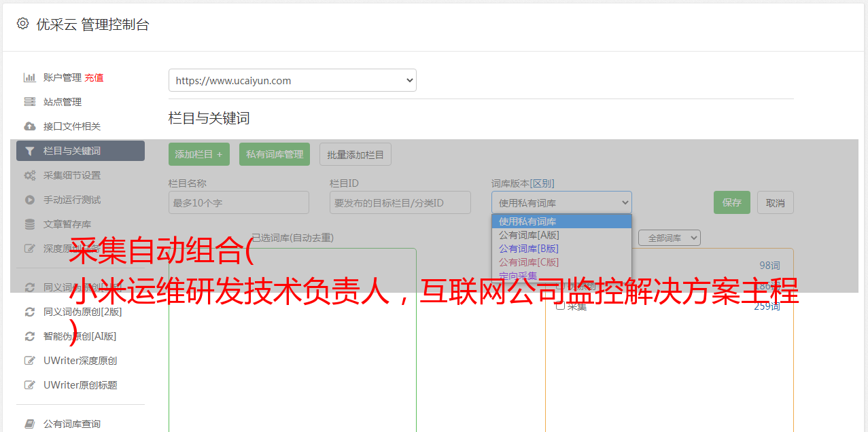Click the 私有词库管理 button

click(x=275, y=154)
